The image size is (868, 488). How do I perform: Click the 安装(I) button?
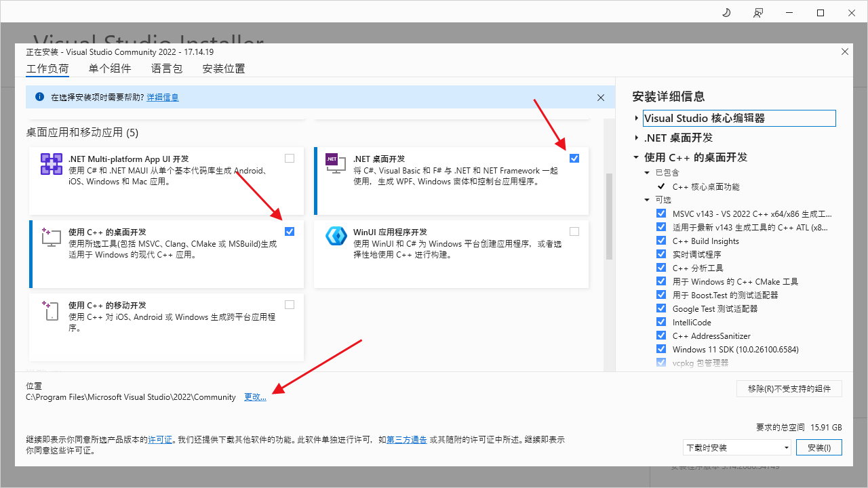point(818,447)
